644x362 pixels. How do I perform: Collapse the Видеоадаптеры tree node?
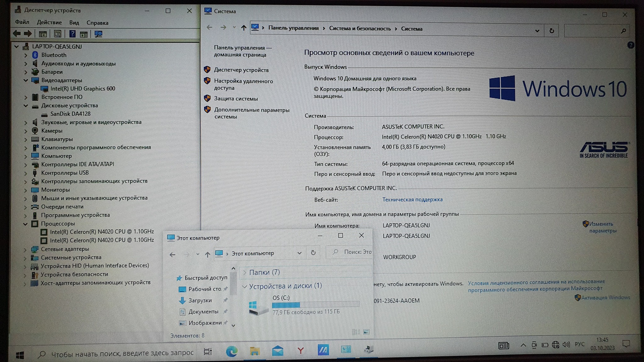[26, 80]
